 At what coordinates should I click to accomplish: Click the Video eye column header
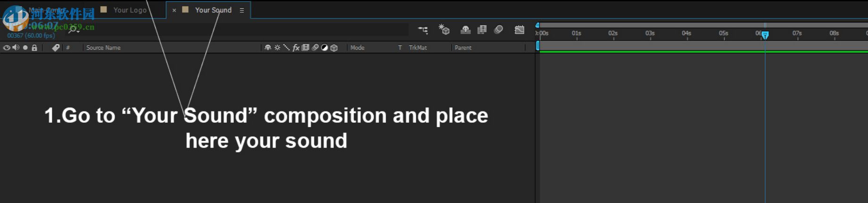(7, 48)
